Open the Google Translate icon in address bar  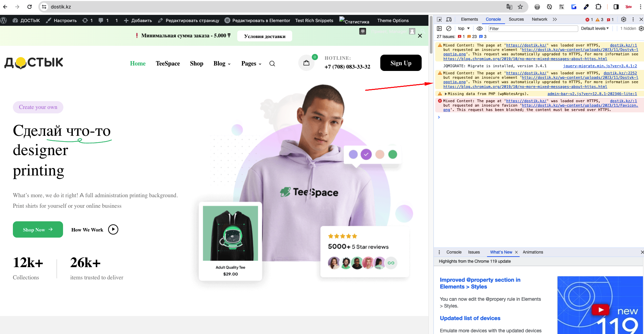point(509,7)
